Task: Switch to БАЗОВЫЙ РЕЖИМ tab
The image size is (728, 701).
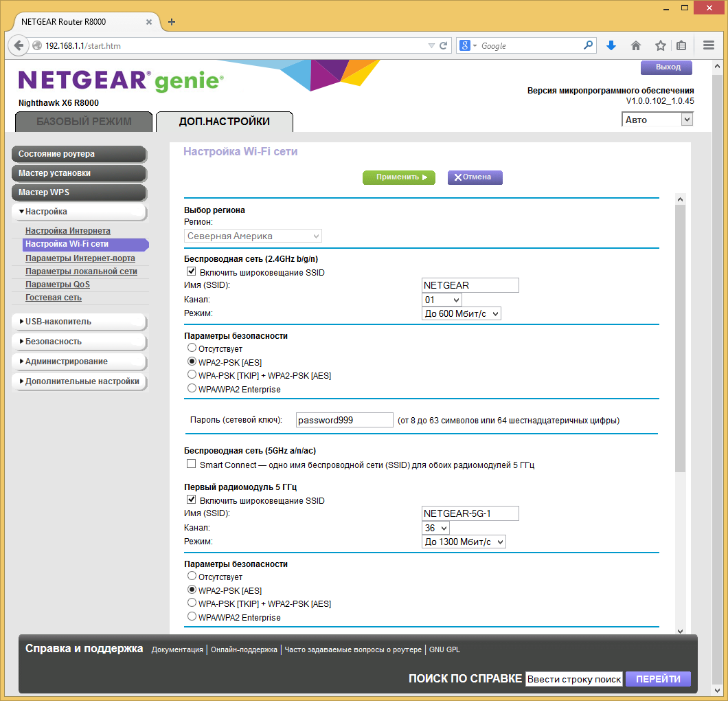Action: tap(84, 122)
